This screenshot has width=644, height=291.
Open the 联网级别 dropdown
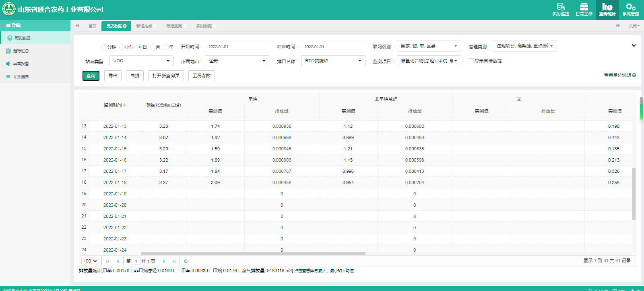pyautogui.click(x=429, y=46)
